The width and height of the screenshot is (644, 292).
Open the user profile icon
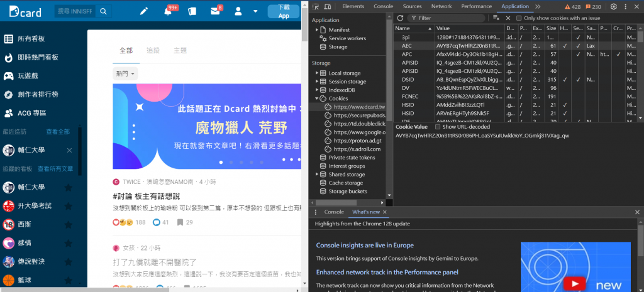[238, 11]
